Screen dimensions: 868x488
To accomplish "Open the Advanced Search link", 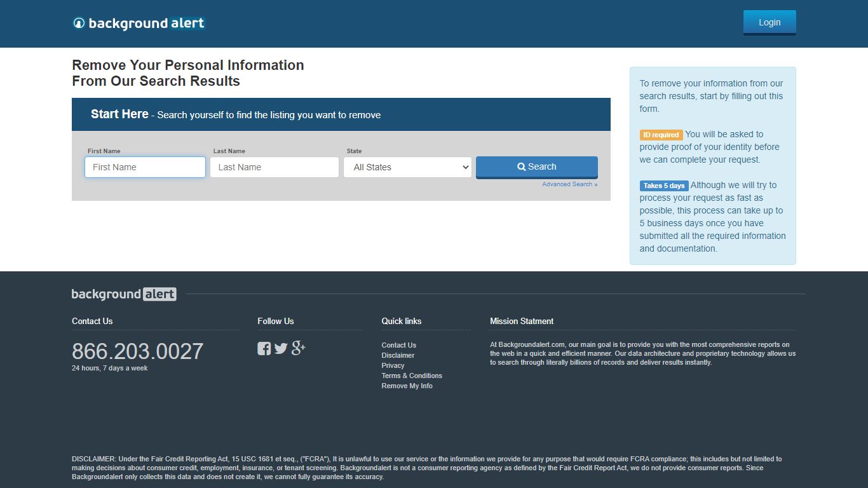I will (x=569, y=184).
